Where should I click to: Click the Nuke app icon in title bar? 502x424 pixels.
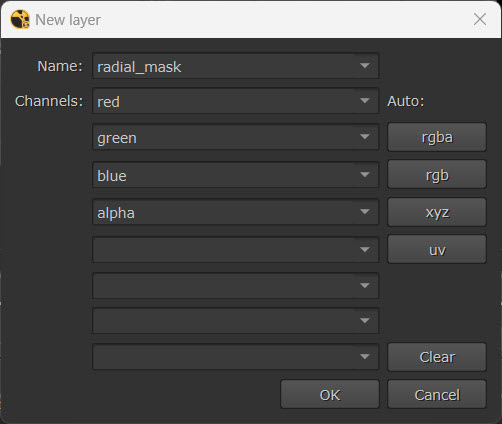pos(20,19)
